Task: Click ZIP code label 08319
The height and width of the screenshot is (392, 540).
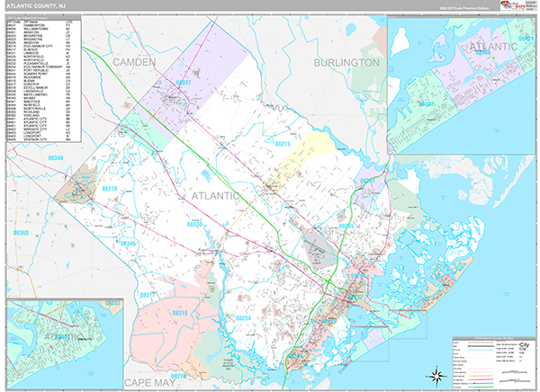Action: click(x=180, y=313)
